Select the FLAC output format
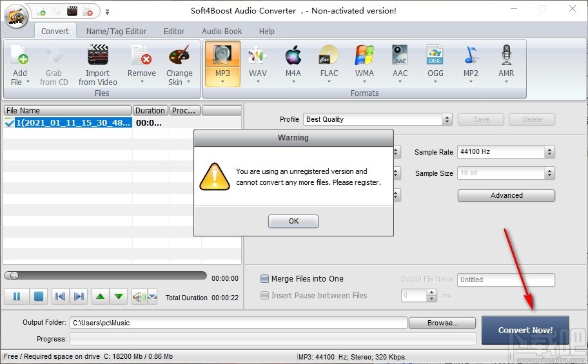This screenshot has width=588, height=364. click(329, 64)
